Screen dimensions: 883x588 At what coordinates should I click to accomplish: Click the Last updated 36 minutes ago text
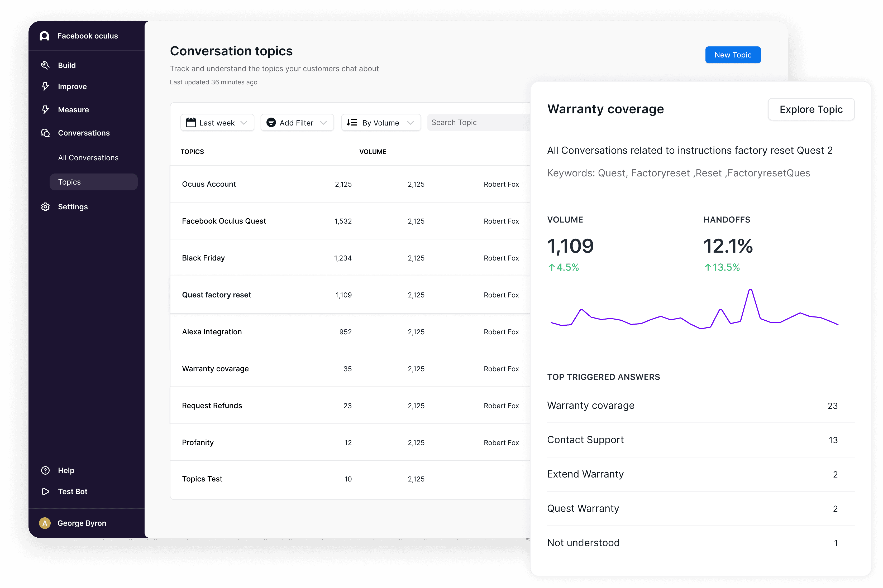[x=213, y=82]
